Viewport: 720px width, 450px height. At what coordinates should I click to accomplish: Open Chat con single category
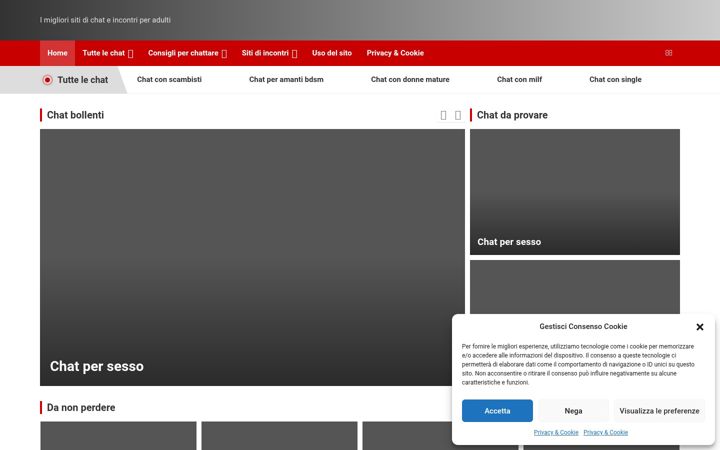pos(615,79)
